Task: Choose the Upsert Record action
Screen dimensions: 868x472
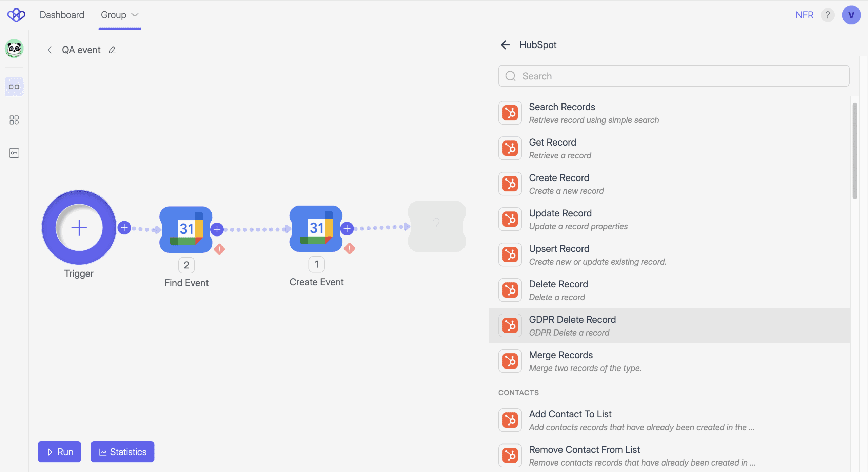Action: coord(670,255)
